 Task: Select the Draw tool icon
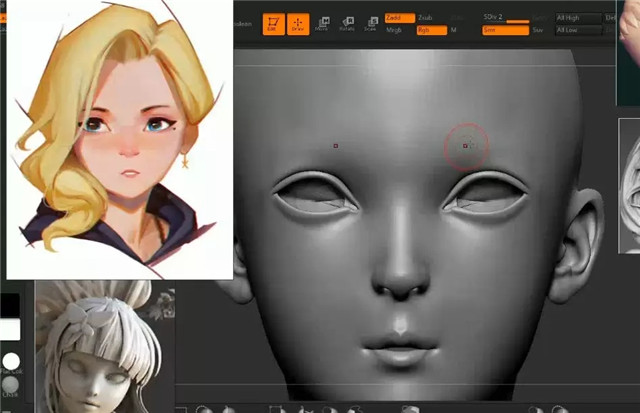(298, 24)
